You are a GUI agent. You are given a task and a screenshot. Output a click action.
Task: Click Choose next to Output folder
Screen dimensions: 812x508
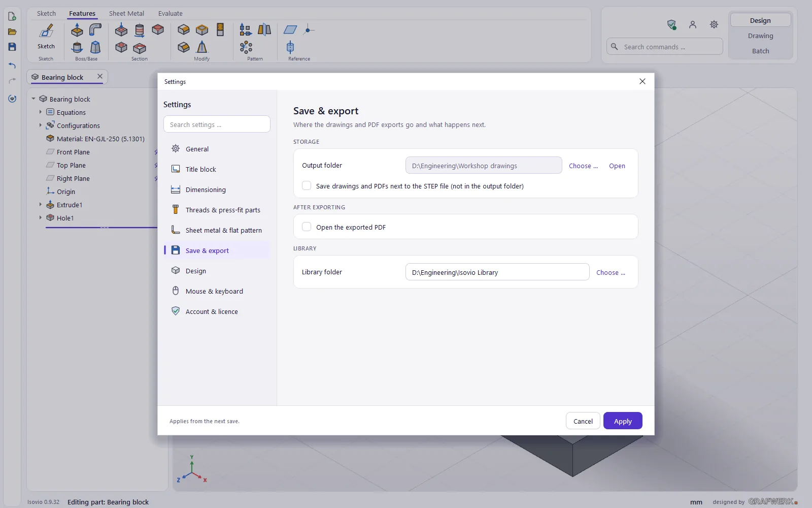point(583,166)
